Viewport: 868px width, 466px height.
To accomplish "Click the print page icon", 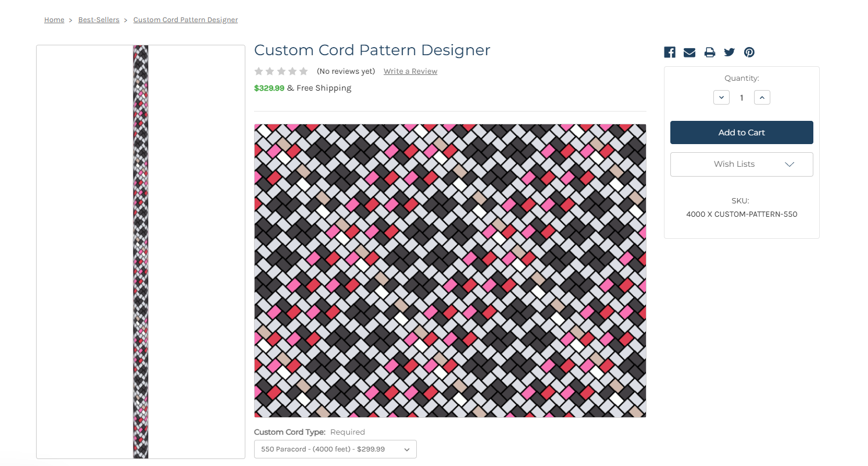I will pyautogui.click(x=709, y=52).
